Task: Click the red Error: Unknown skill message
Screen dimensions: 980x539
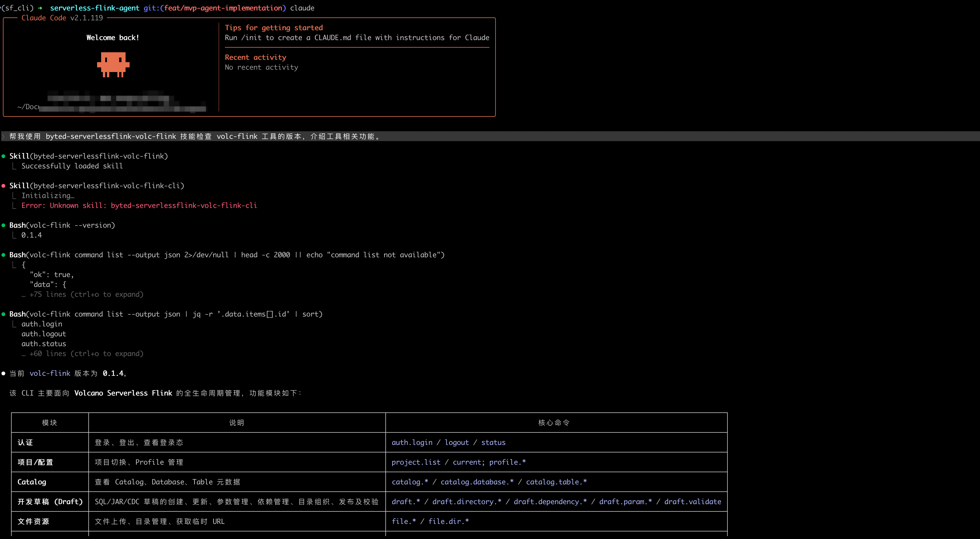Action: click(139, 206)
